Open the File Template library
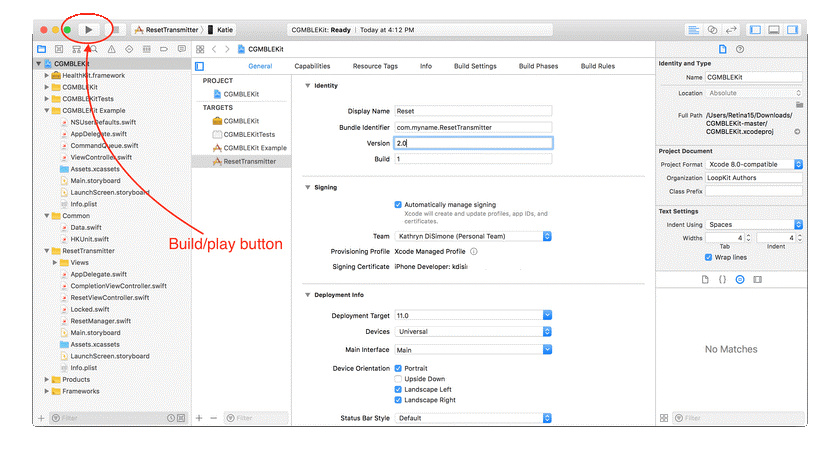 pyautogui.click(x=705, y=280)
